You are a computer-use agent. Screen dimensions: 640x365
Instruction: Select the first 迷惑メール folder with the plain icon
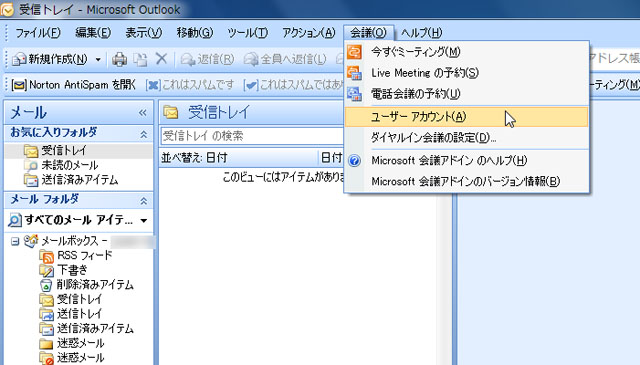[x=80, y=343]
